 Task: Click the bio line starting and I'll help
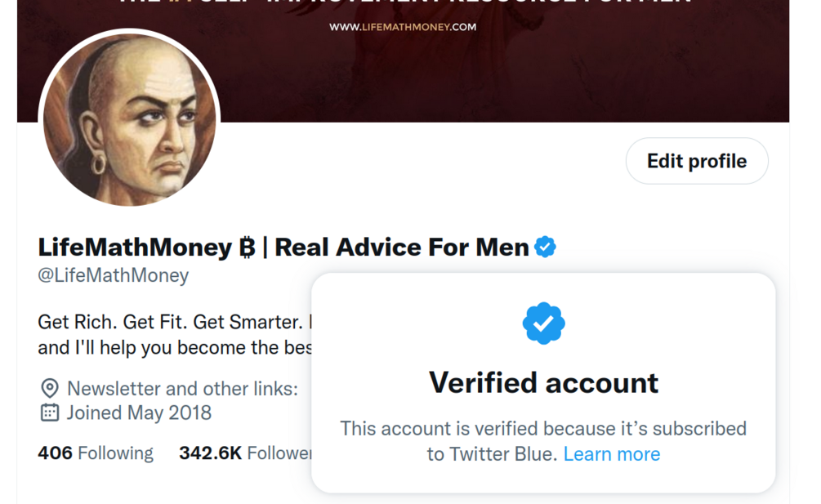175,347
